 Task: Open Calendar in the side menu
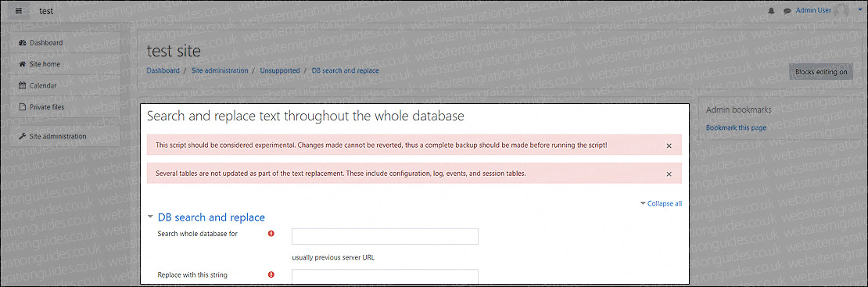tap(66, 85)
